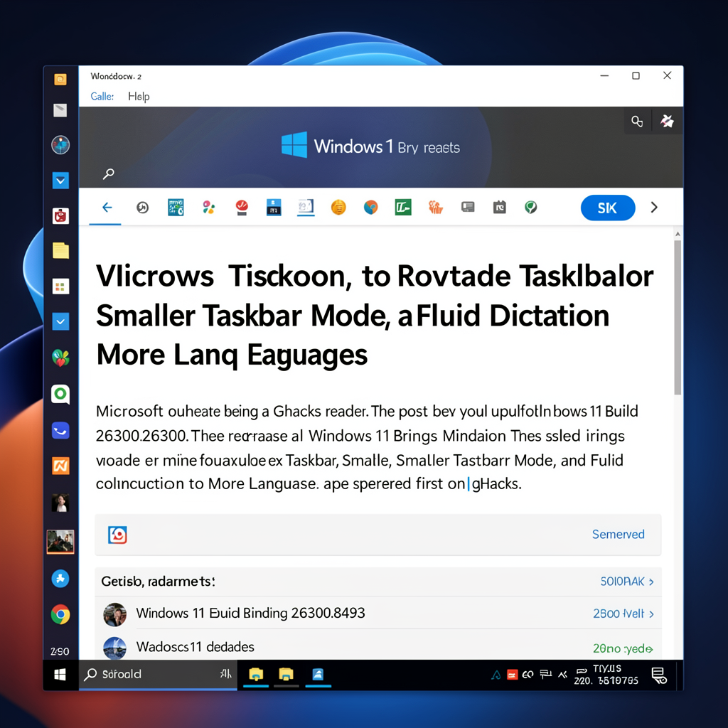
Task: Open the Windows Start button
Action: (60, 674)
